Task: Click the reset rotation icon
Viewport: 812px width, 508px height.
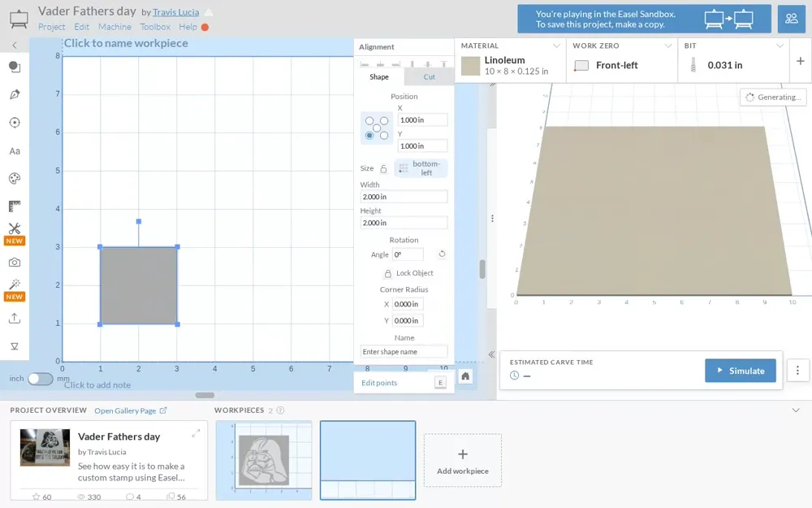Action: 442,254
